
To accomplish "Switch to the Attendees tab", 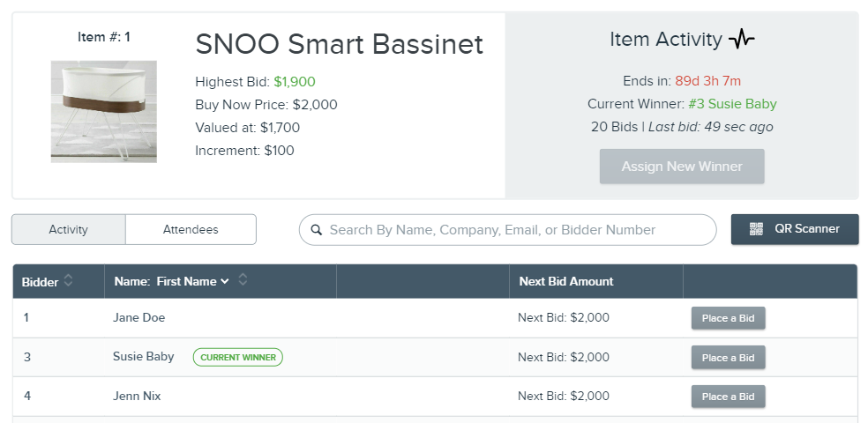I will [191, 229].
